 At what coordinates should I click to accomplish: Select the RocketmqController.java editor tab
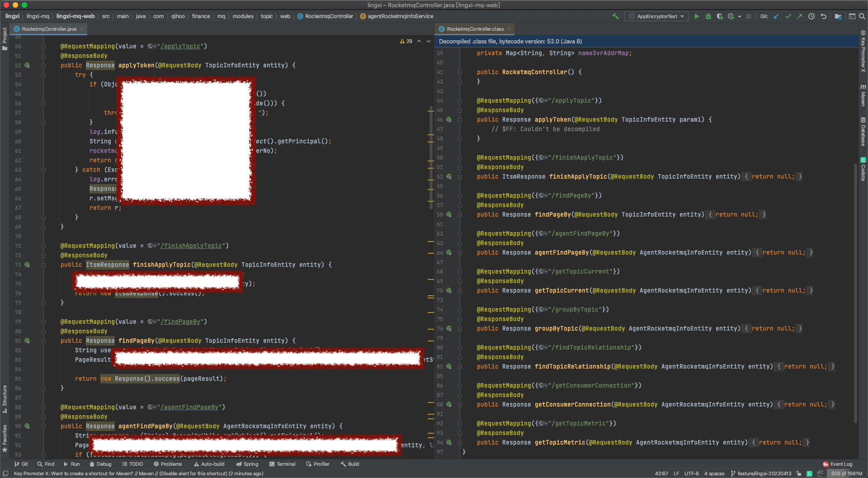pos(49,29)
